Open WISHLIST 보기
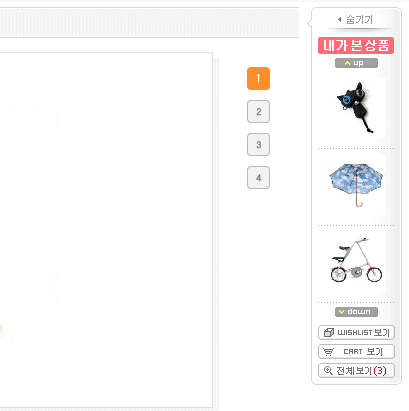409x411 pixels. (356, 332)
